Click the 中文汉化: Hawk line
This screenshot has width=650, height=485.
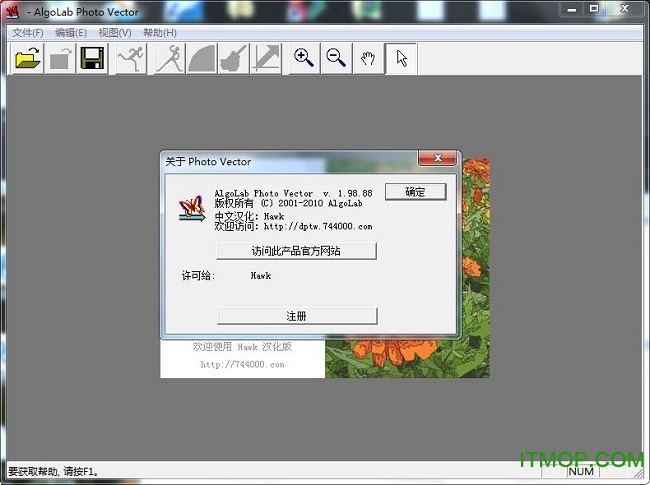[x=249, y=216]
